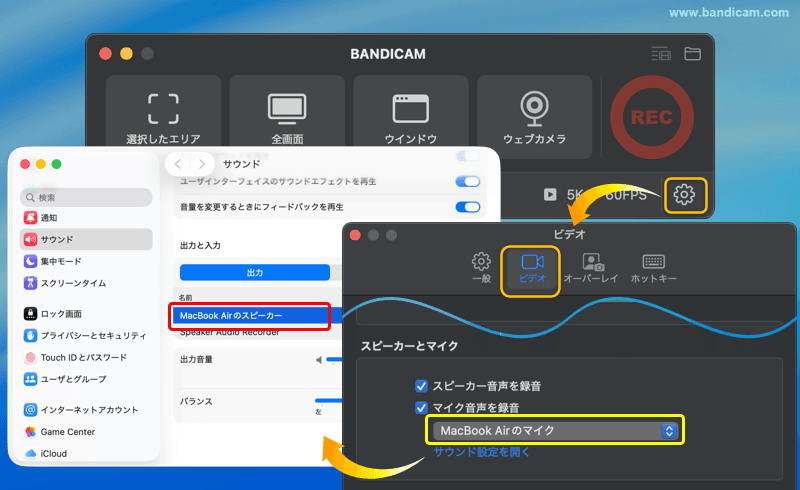Disable the feedback on volume change switch

(467, 207)
